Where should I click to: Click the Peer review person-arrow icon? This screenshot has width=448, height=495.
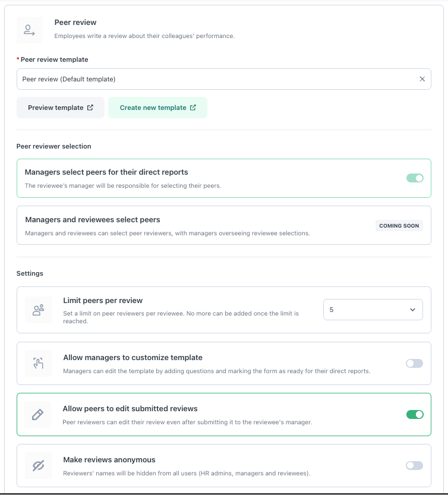point(30,30)
